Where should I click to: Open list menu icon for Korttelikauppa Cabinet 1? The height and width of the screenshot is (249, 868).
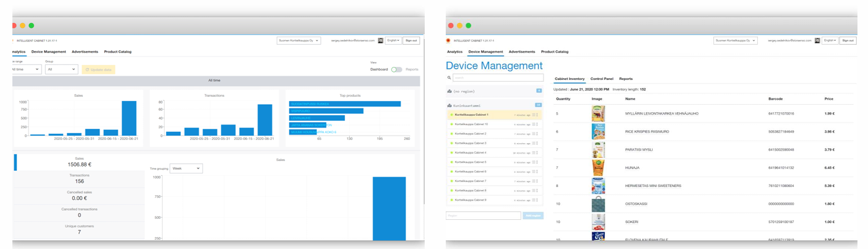pos(534,115)
